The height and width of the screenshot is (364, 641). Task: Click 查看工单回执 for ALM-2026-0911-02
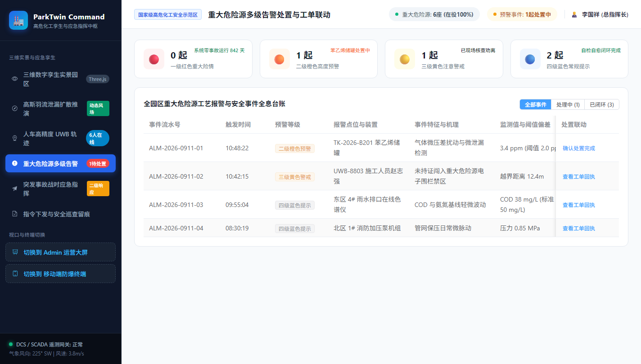(x=578, y=176)
